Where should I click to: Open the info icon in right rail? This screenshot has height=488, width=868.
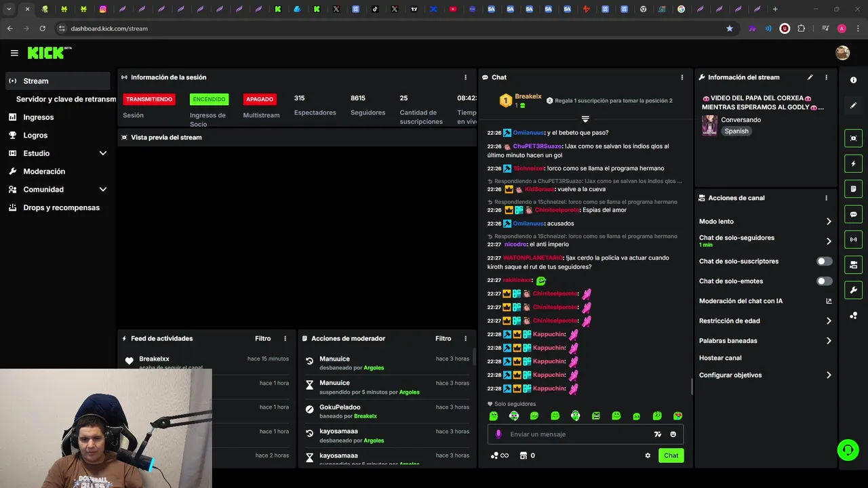click(x=853, y=80)
